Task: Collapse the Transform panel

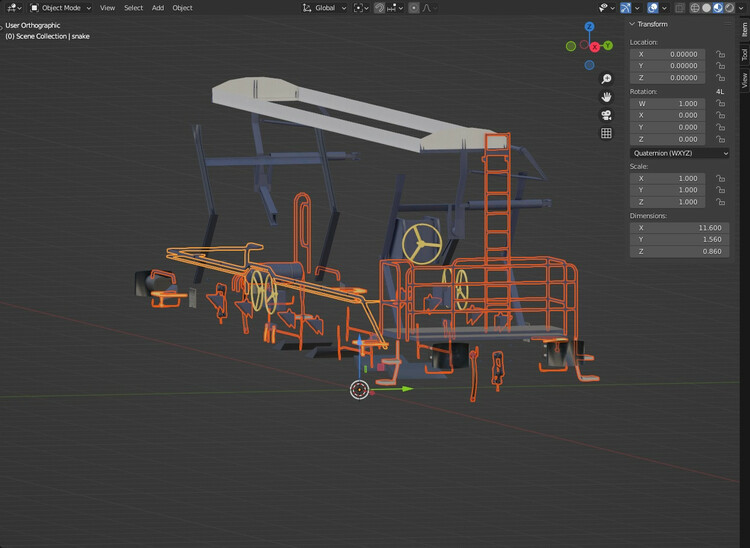Action: [x=632, y=24]
